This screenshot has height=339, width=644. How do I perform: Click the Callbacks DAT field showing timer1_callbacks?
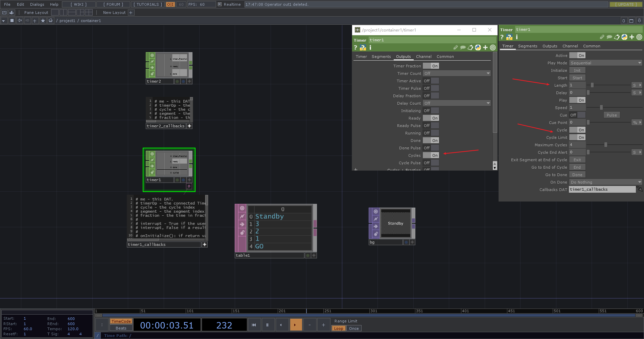pos(602,189)
